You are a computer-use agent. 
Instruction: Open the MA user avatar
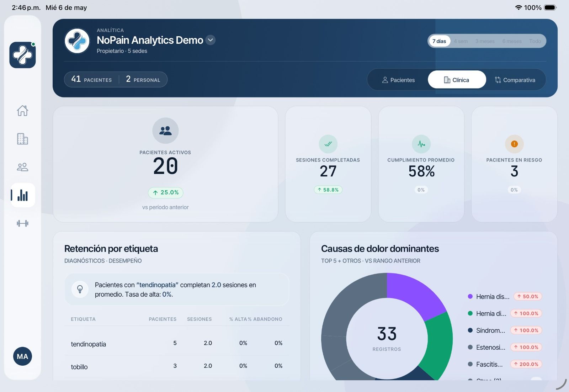pyautogui.click(x=22, y=356)
